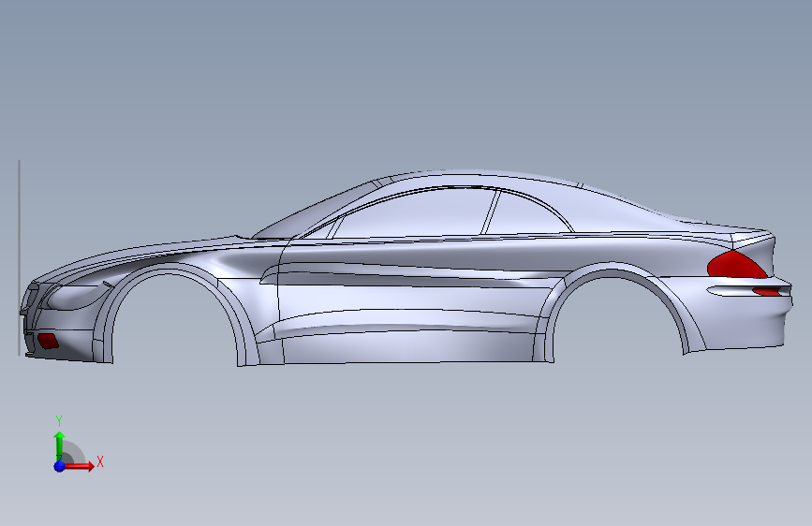Select the red front fog light on the bumper
The height and width of the screenshot is (526, 812).
click(48, 342)
